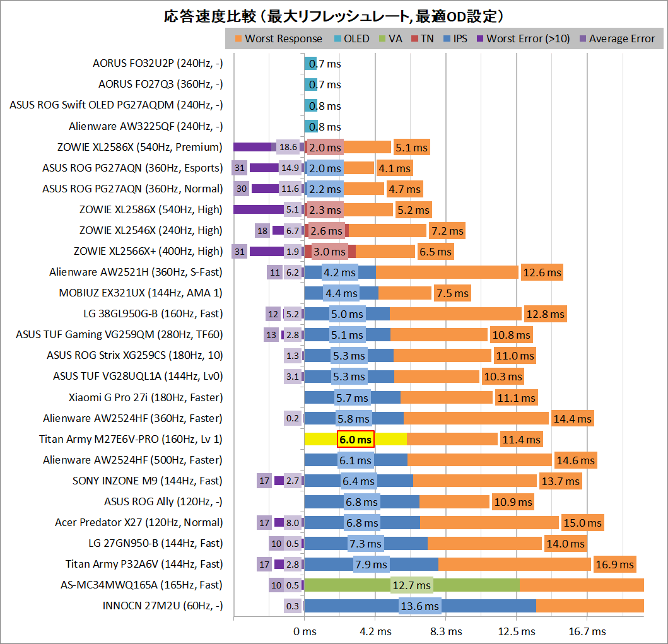Click the 7.2 ms ZOWIE XL2546X value

click(447, 231)
